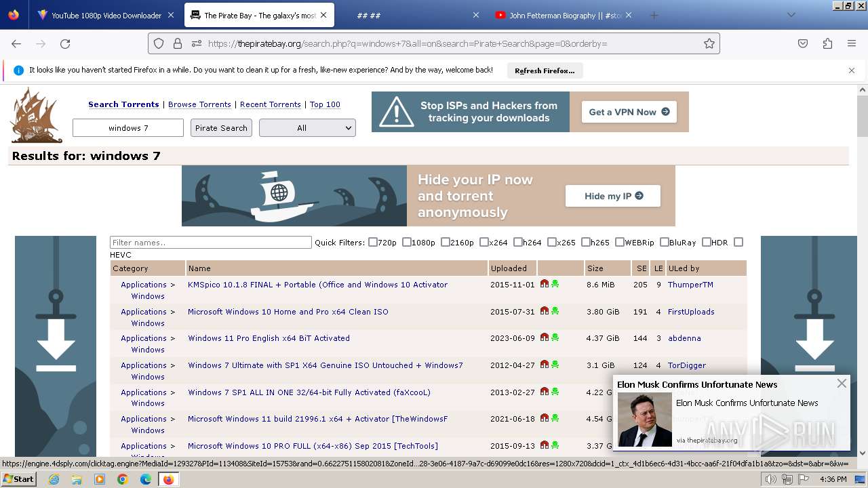Expand the list all tabs chevron
Screen dimensions: 868x488
tap(791, 15)
